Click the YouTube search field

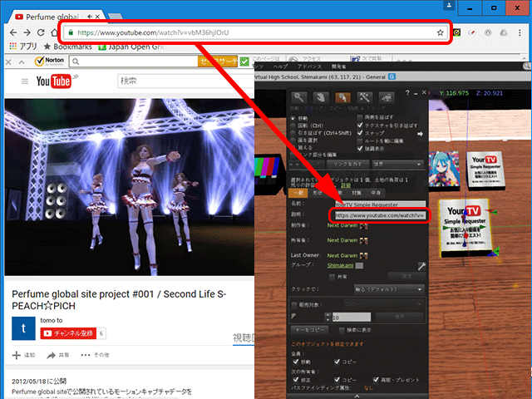tap(185, 81)
